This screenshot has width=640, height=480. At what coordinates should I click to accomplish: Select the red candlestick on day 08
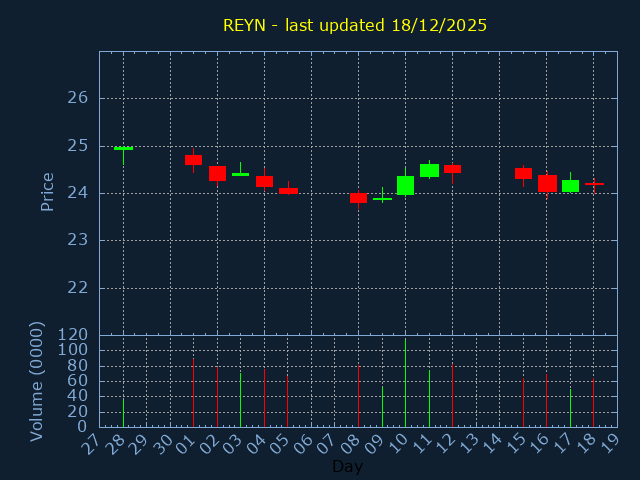[358, 198]
